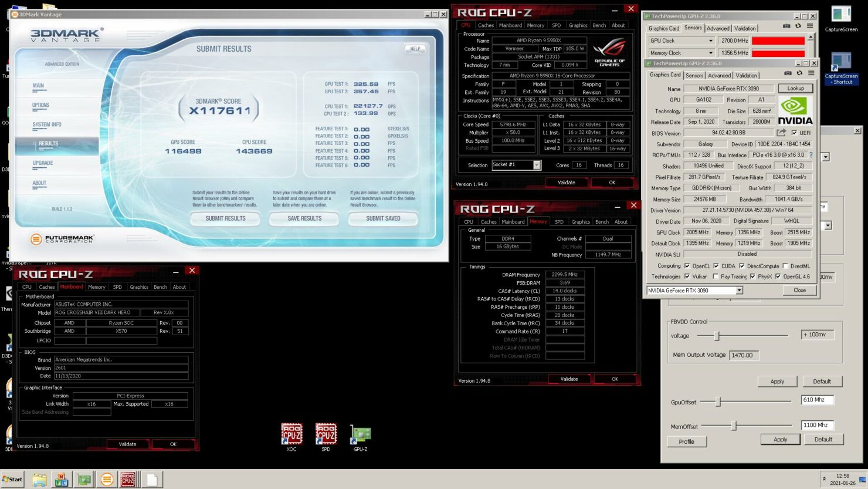This screenshot has height=489, width=868.
Task: Toggle the PhysX checkbox
Action: pyautogui.click(x=752, y=276)
